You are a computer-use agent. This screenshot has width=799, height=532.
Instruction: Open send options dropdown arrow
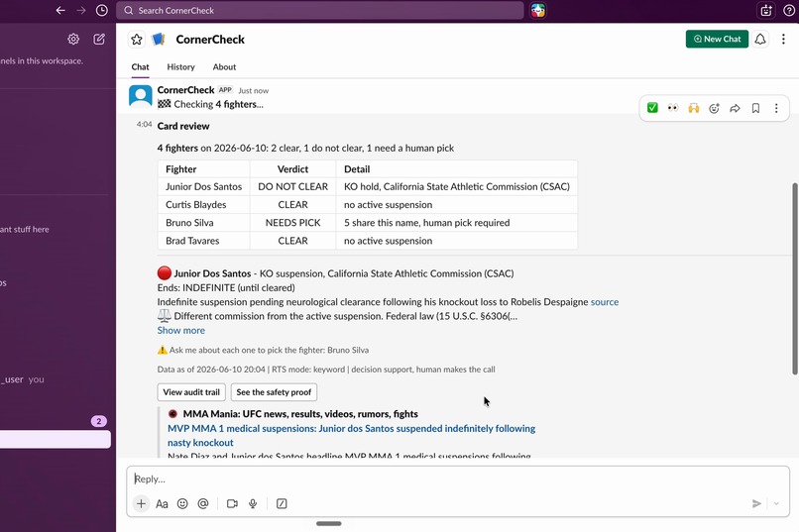pos(776,504)
